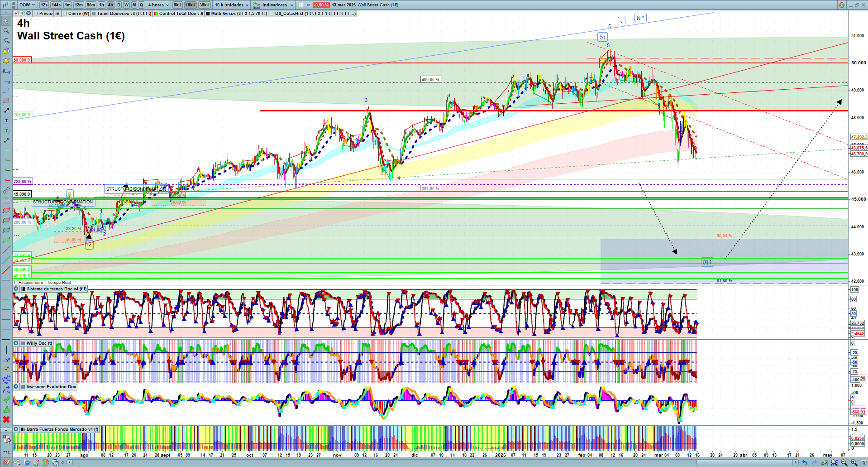The height and width of the screenshot is (467, 868).
Task: Select the speech-bubble text tool
Action: tap(6, 130)
